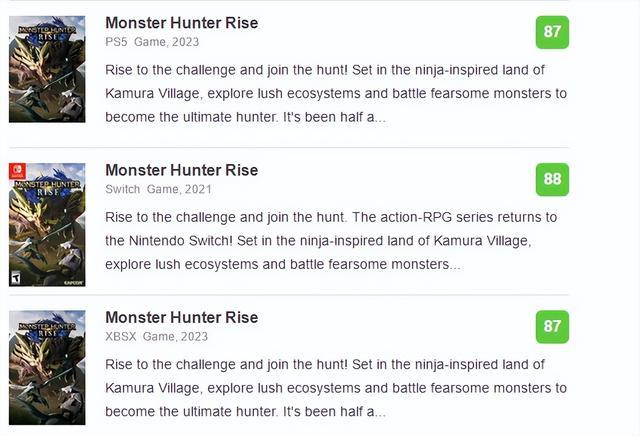The height and width of the screenshot is (436, 640).
Task: Click the red Nintendo Switch logo on cover
Action: click(x=16, y=170)
